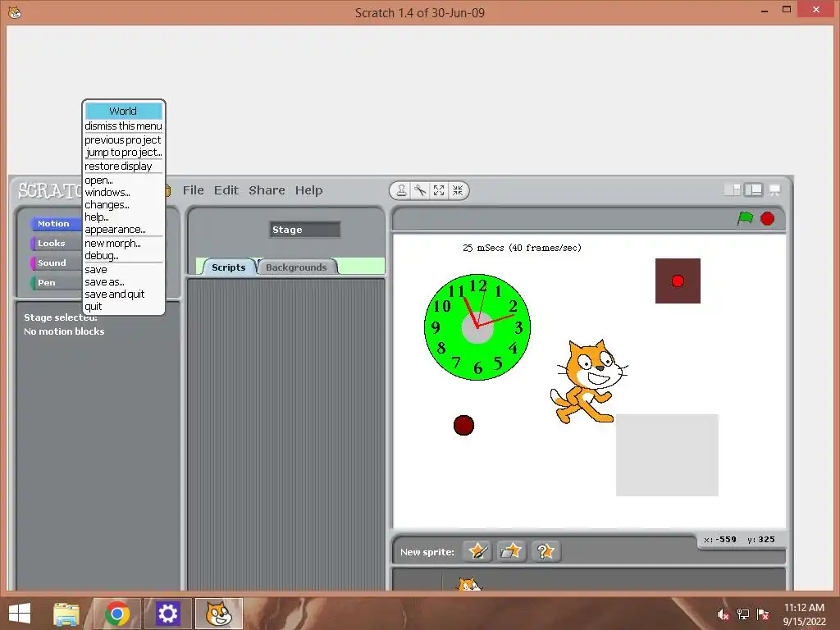Choose 'debug...' in World menu
840x630 pixels.
click(x=124, y=256)
